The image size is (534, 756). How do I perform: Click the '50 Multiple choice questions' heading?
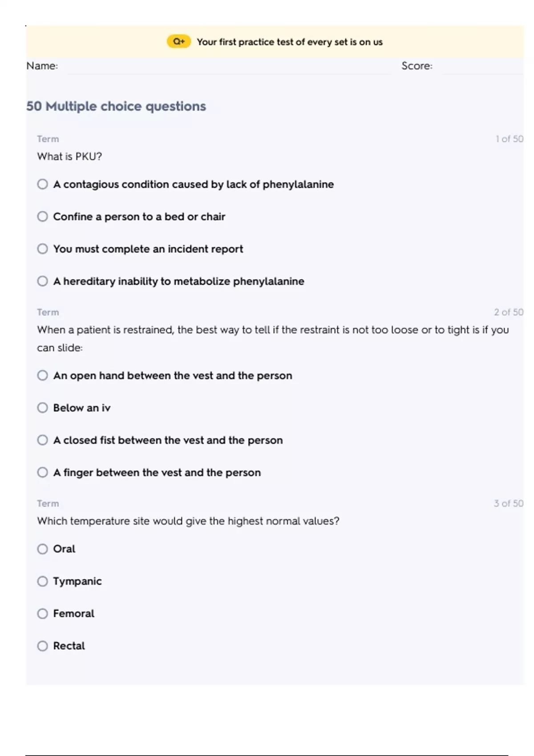(x=116, y=106)
